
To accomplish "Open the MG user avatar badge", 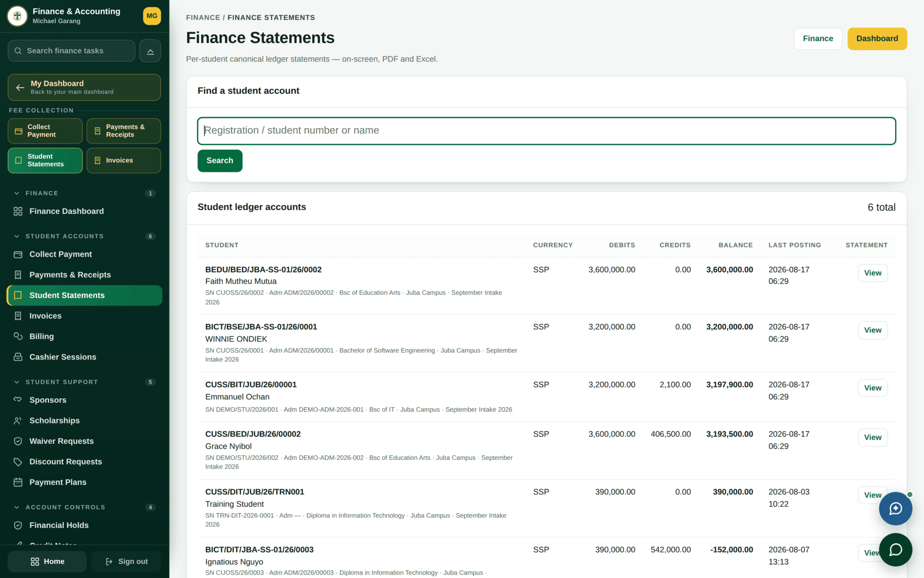I will [x=152, y=16].
